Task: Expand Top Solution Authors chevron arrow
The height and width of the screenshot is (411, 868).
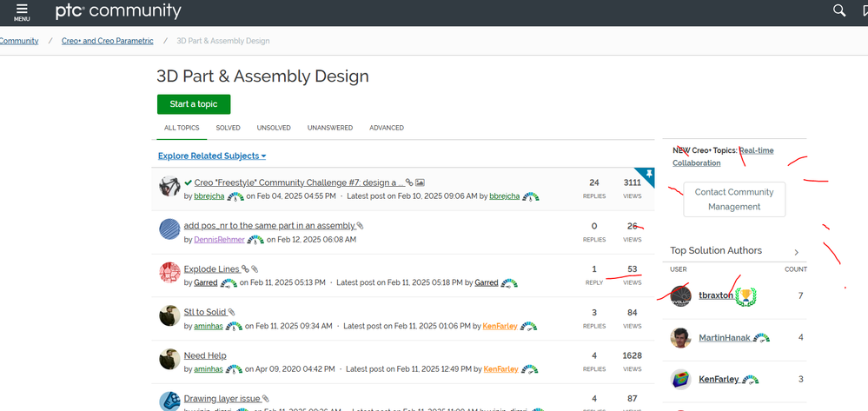Action: click(x=796, y=252)
